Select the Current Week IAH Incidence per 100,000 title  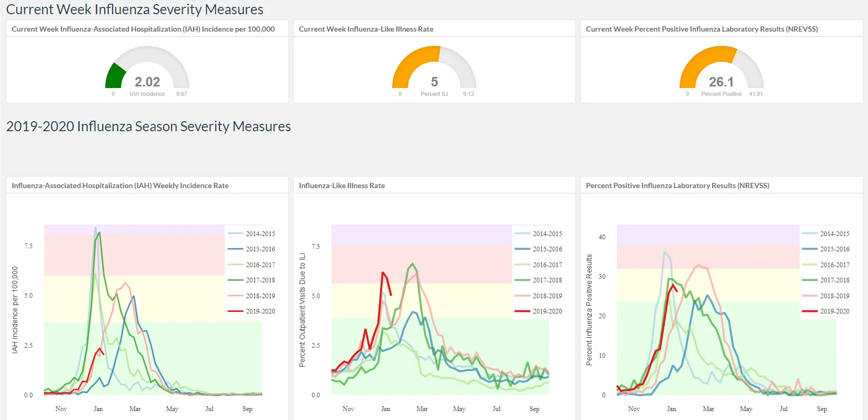[143, 29]
